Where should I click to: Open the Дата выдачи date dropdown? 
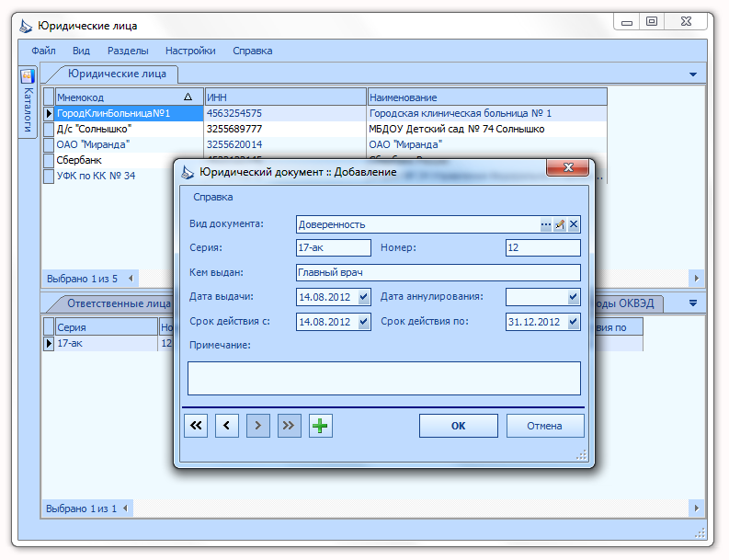363,297
